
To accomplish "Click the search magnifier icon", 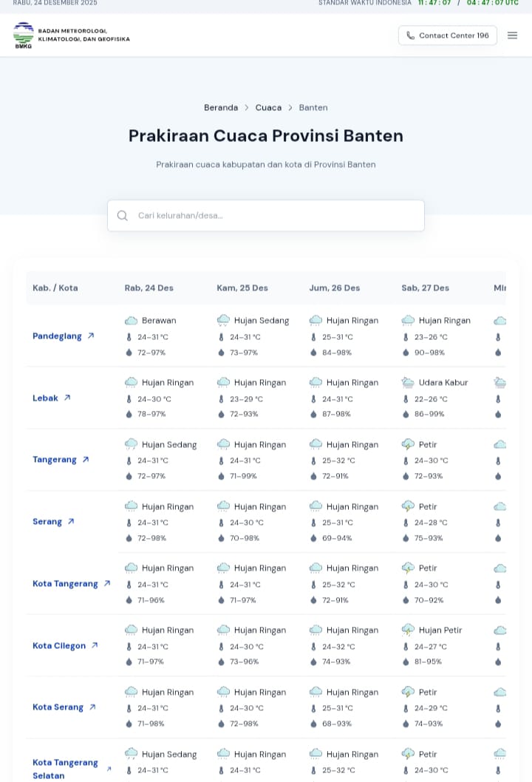I will pyautogui.click(x=123, y=216).
